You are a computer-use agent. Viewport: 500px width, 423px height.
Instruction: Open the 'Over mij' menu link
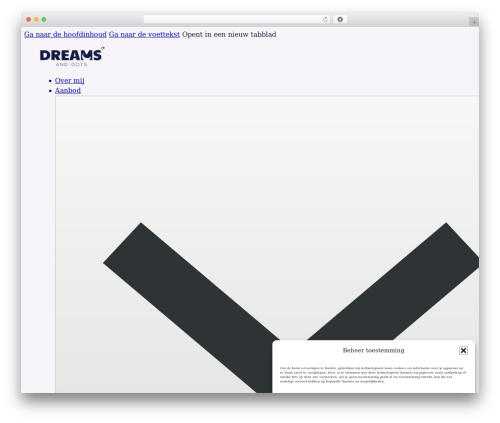click(x=69, y=80)
